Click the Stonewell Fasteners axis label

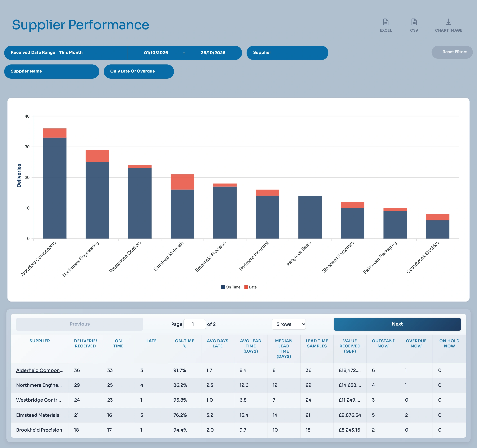coord(338,257)
